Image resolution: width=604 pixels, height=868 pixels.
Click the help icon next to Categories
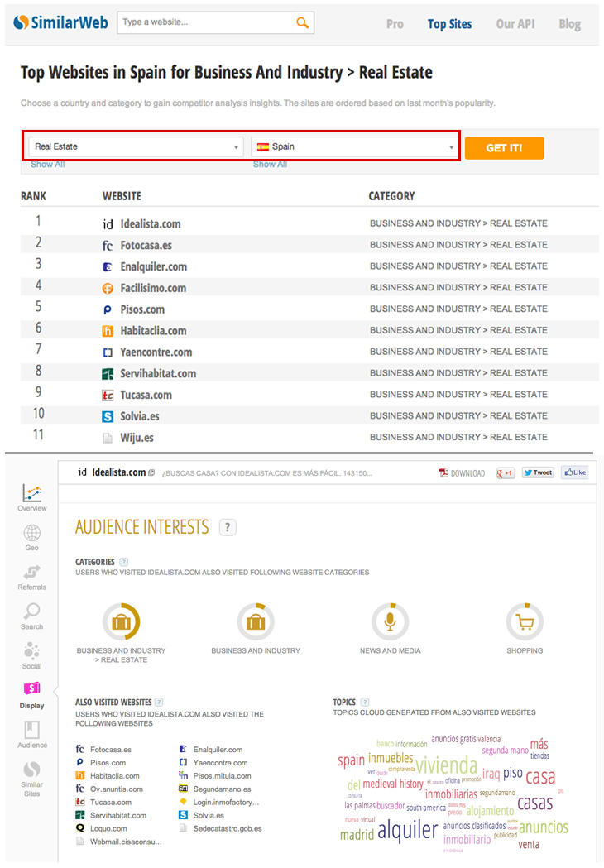(123, 561)
